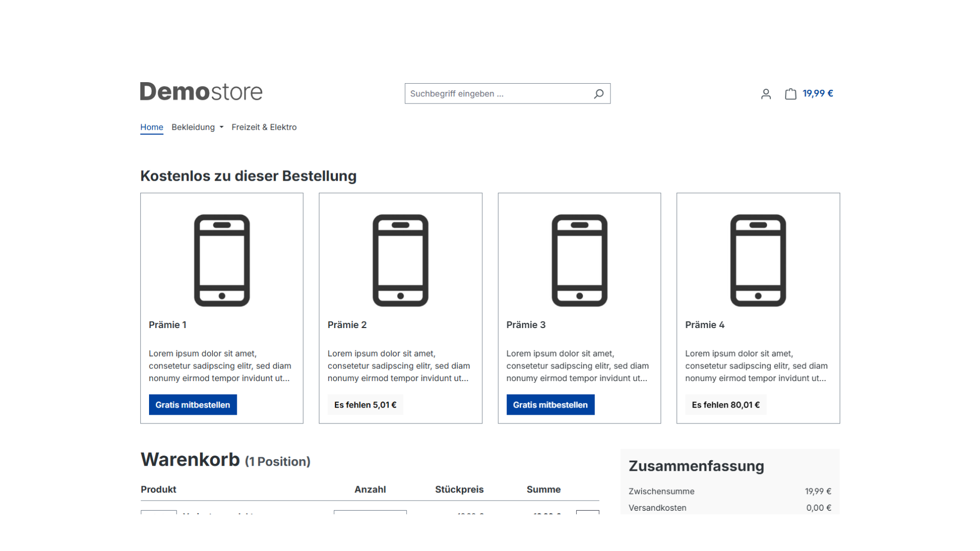Click the search magnifier icon
980x551 pixels.
point(599,94)
